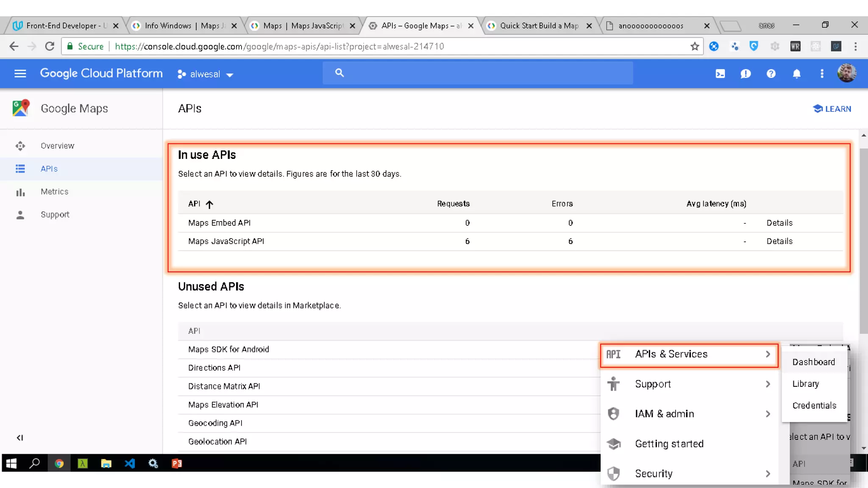Bookmark page with star icon
This screenshot has width=868, height=488.
[x=694, y=46]
